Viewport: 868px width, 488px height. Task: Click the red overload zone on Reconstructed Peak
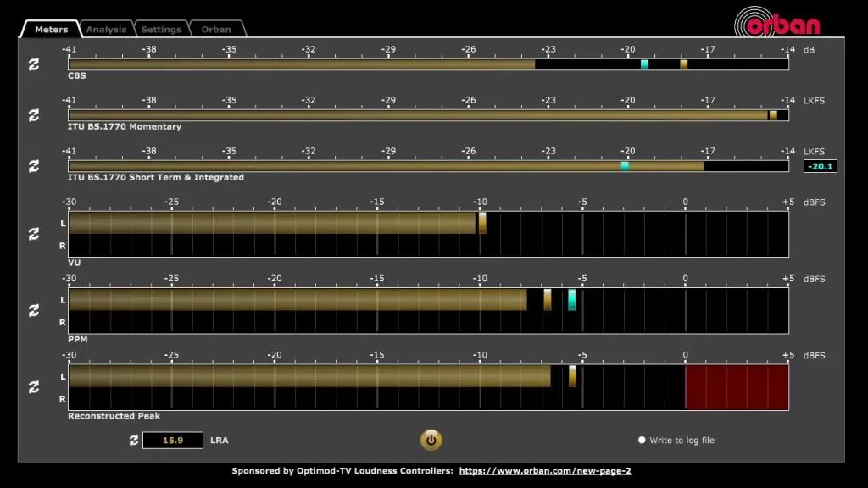click(736, 385)
